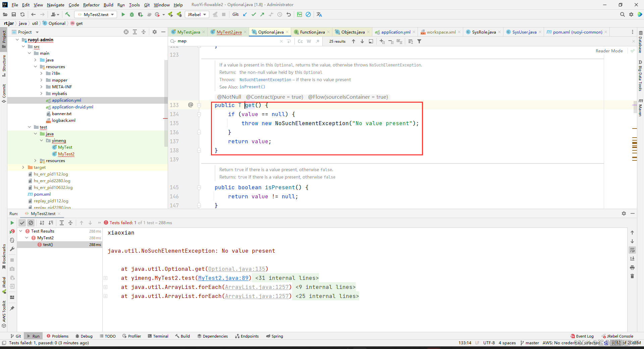Toggle Show Passed tests checkmark button
Screen dimensions: 644x349
pyautogui.click(x=22, y=223)
